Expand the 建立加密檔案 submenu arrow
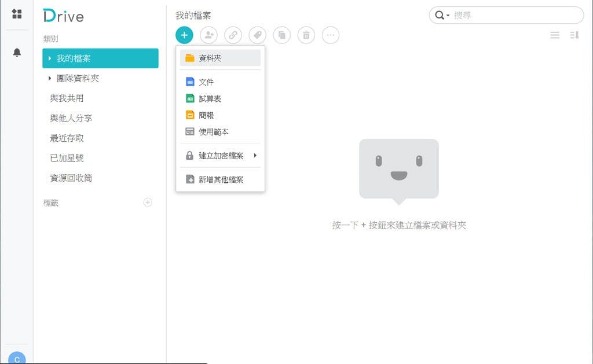Image resolution: width=593 pixels, height=364 pixels. tap(255, 156)
